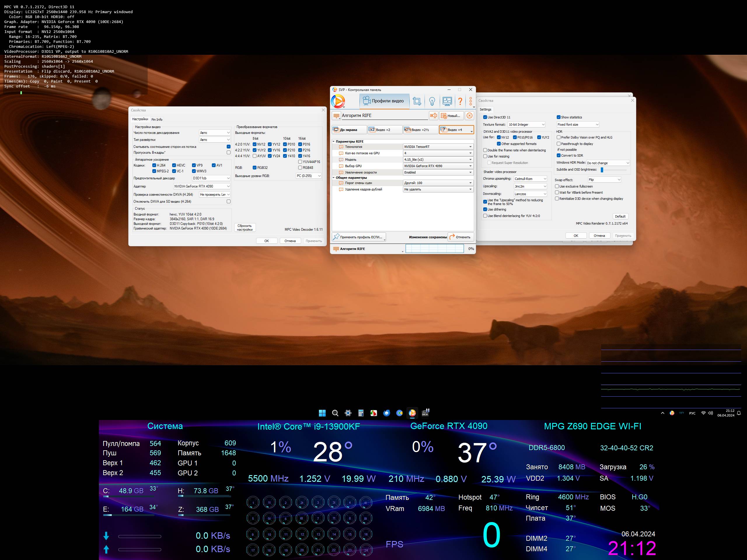Open the Chroma upsampling Catmull-Rom dropdown
This screenshot has height=560, width=747.
tap(530, 178)
